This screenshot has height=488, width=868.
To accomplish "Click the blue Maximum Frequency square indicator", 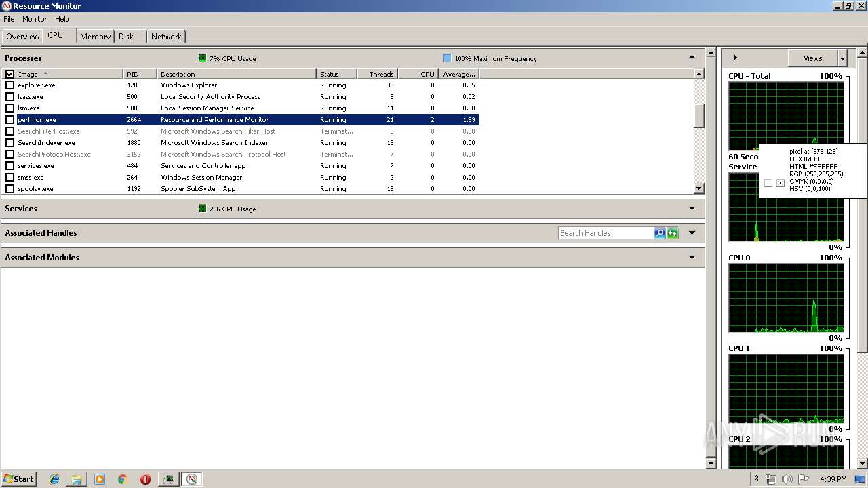I will point(447,58).
